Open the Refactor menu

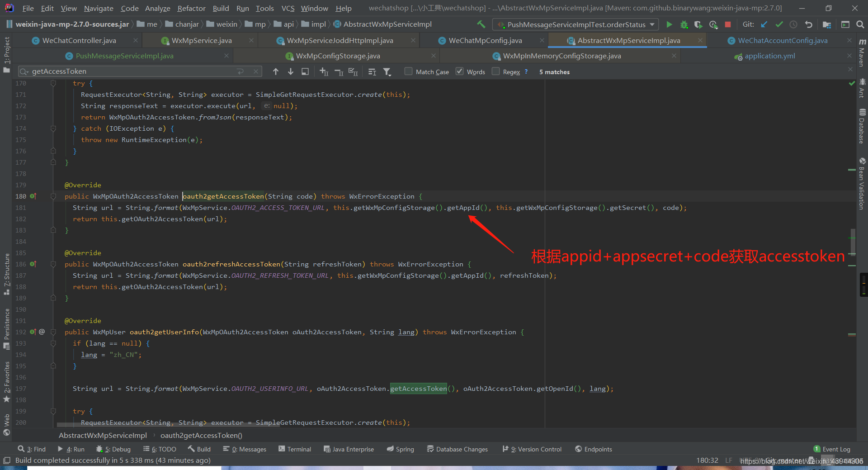(x=191, y=8)
